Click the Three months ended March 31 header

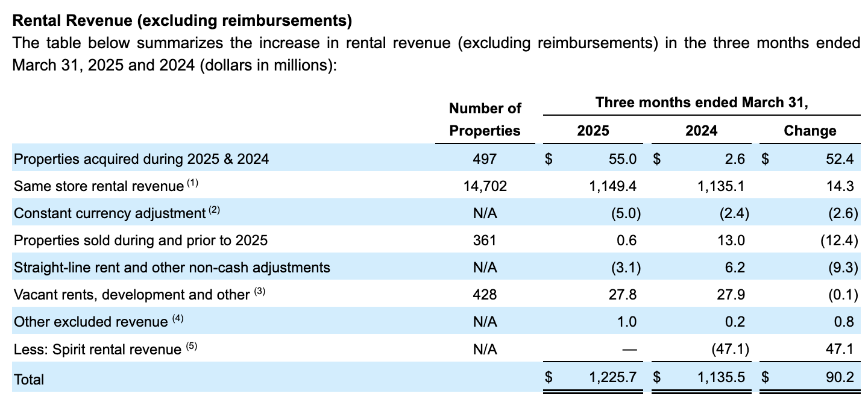701,102
